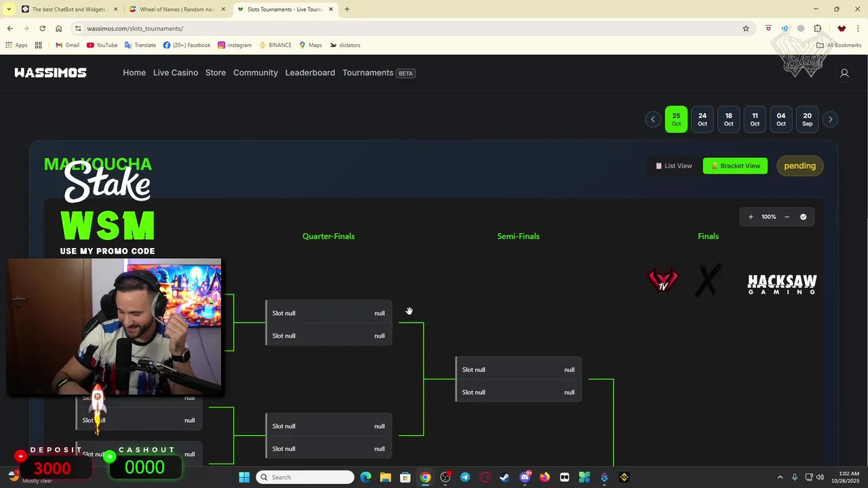Open the Gmail bookmark
The image size is (868, 488).
67,45
